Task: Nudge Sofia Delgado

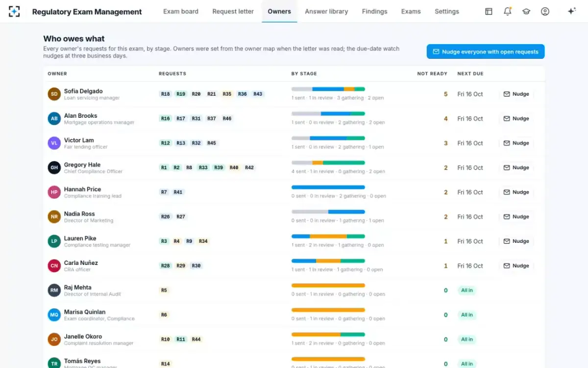Action: tap(516, 94)
